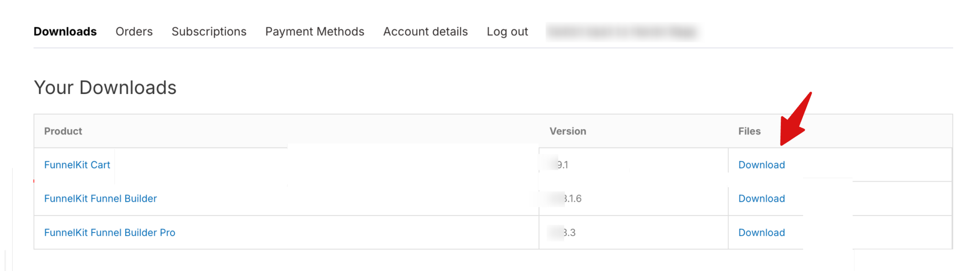Screen dimensions: 980x271
Task: Download the FunnelKit Funnel Builder file
Action: coord(761,199)
